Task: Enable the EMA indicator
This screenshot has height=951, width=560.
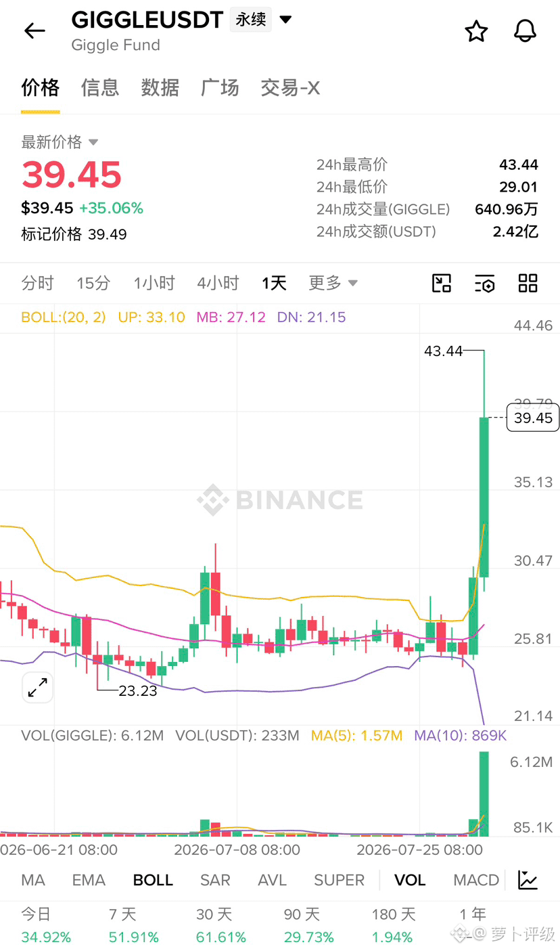Action: pos(89,880)
